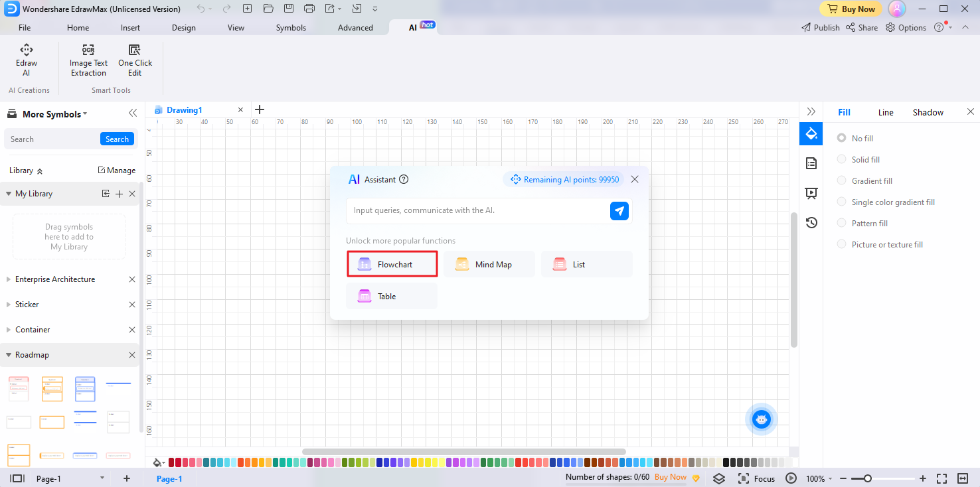Pick the black color swatch in palette
Image resolution: width=980 pixels, height=487 pixels.
click(x=726, y=462)
